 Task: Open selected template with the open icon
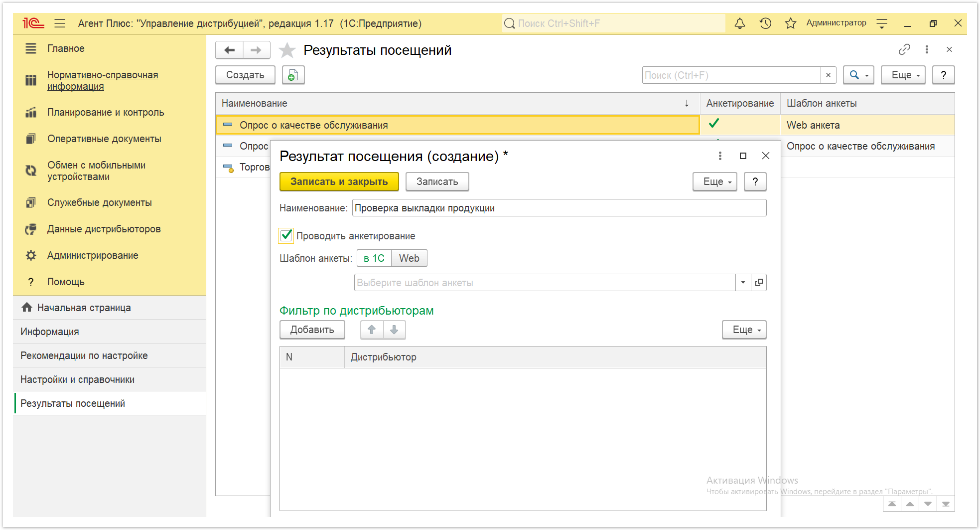tap(759, 283)
